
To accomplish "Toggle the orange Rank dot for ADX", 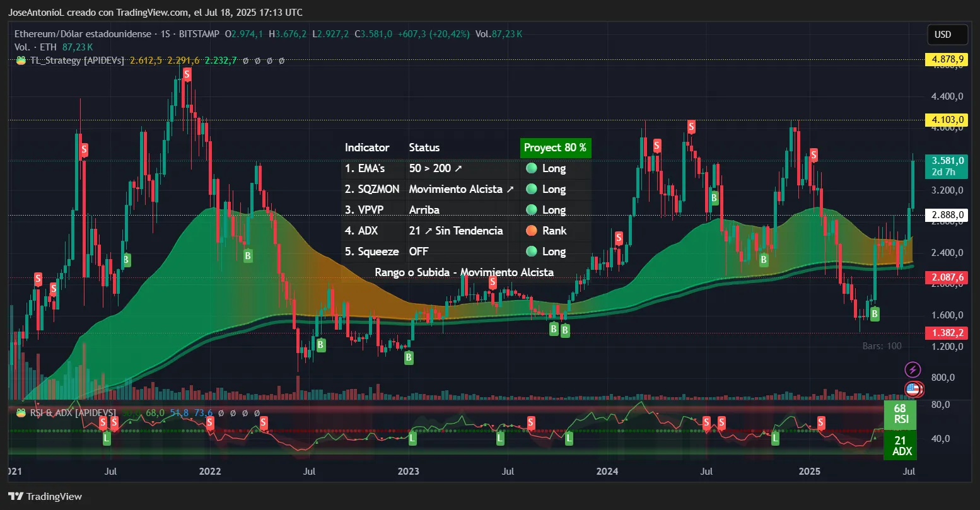I will (532, 231).
